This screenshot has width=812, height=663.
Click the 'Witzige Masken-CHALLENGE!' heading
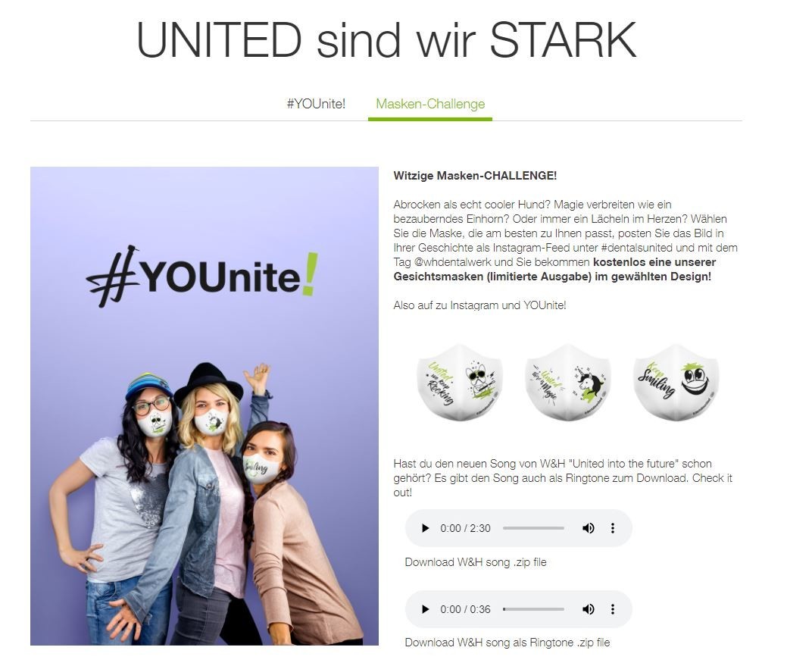475,176
